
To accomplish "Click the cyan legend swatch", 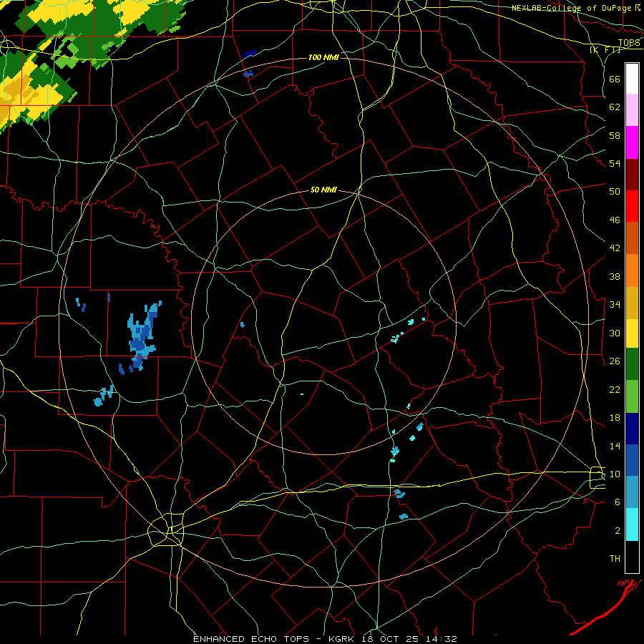I will [x=632, y=525].
